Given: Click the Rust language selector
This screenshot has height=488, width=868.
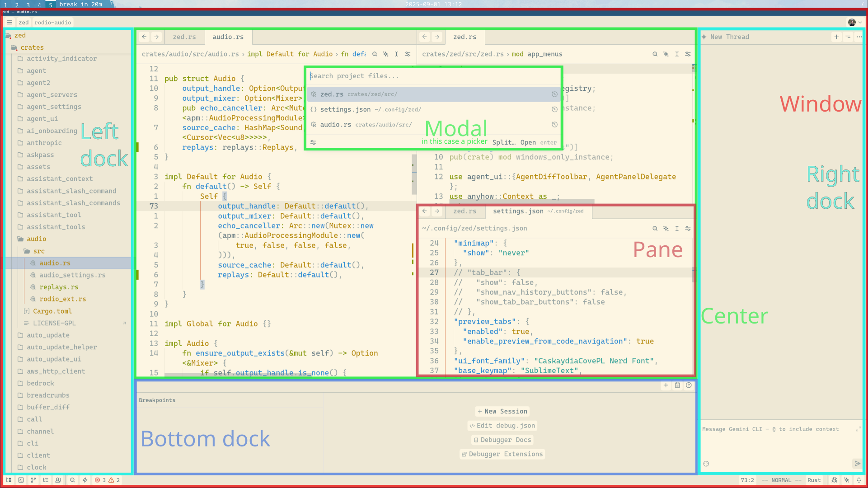Looking at the screenshot, I should 814,480.
